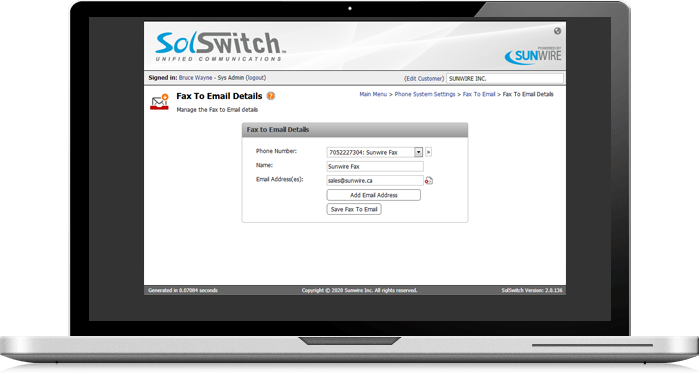Open Fax To Email breadcrumb link
The height and width of the screenshot is (374, 700).
pyautogui.click(x=479, y=94)
